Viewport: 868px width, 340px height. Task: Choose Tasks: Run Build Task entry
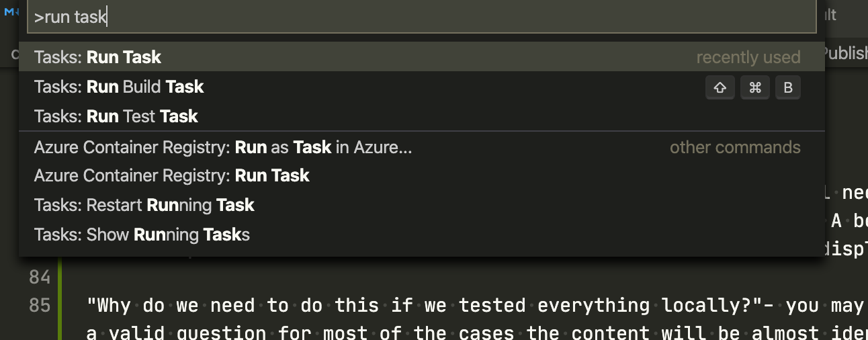pos(422,87)
